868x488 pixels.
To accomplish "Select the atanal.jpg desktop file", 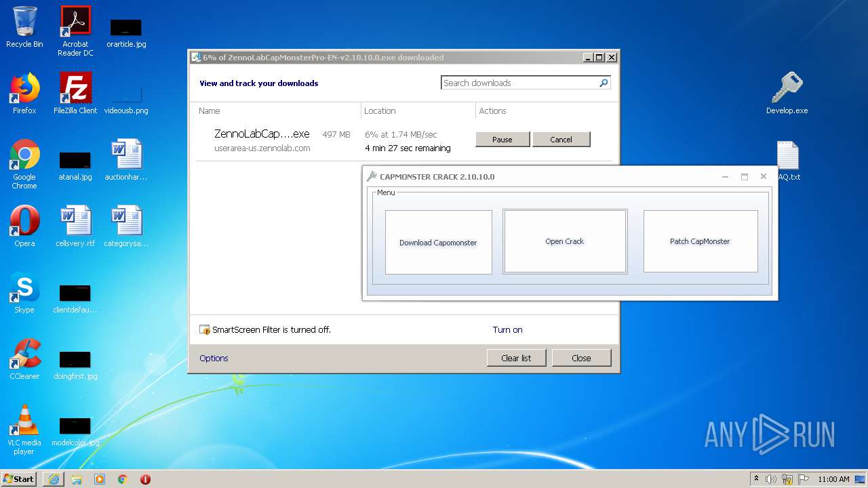I will [75, 165].
